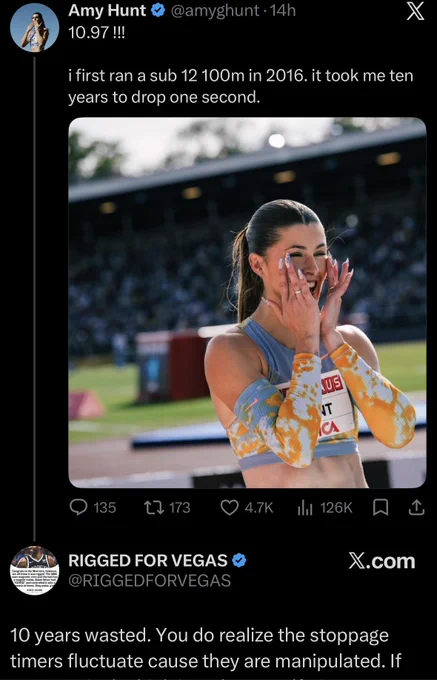This screenshot has height=680, width=437.
Task: Bookmark the tweet with the bookmark icon
Action: [x=380, y=507]
